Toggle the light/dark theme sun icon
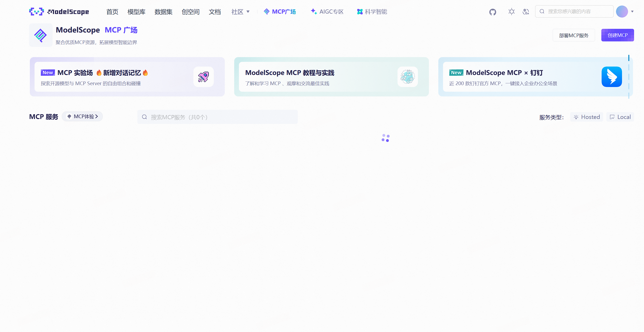The height and width of the screenshot is (332, 644). click(511, 12)
